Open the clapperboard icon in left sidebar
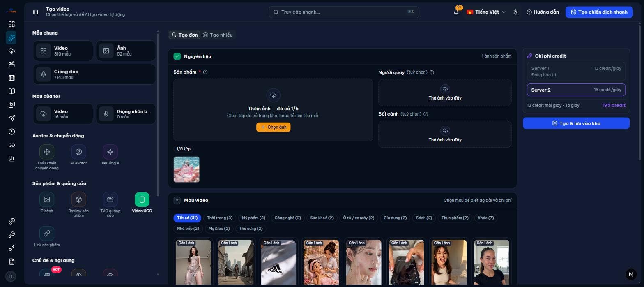644x287 pixels. (11, 64)
